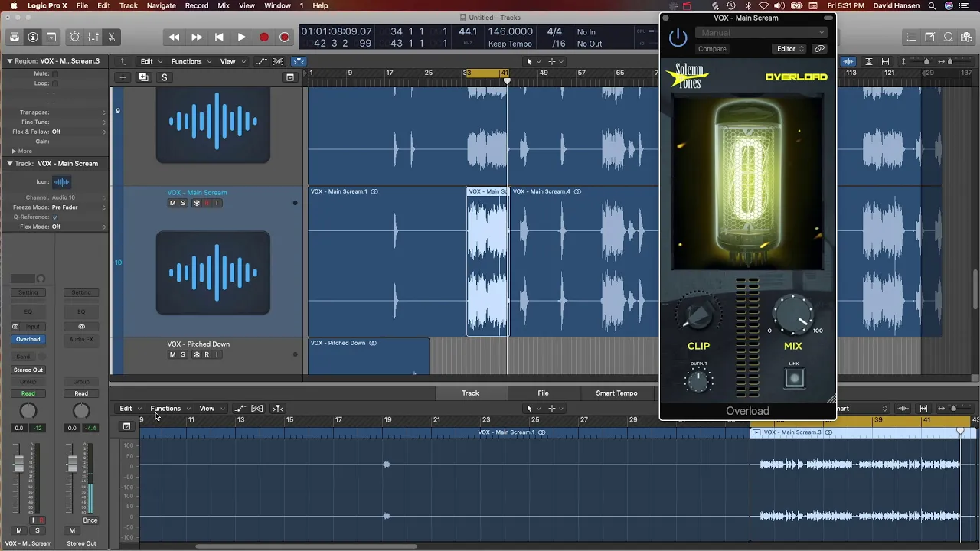This screenshot has width=980, height=551.
Task: Record-enable the VOX - Main Scream track
Action: 207,203
